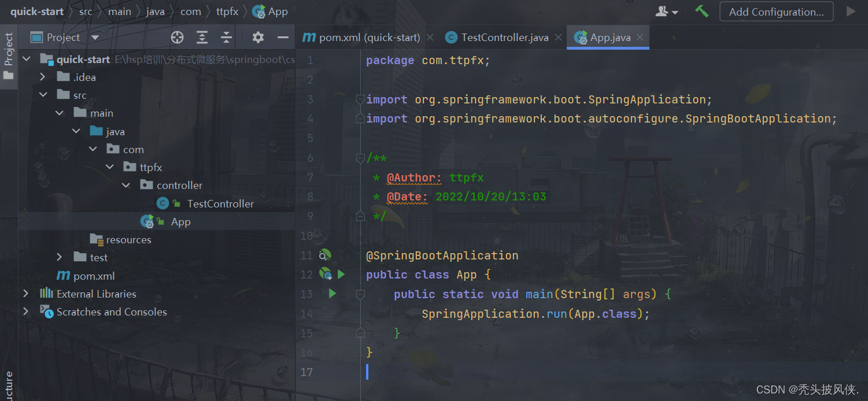Viewport: 868px width, 401px height.
Task: Click the Spring run gutter icon on line 12
Action: pos(326,274)
